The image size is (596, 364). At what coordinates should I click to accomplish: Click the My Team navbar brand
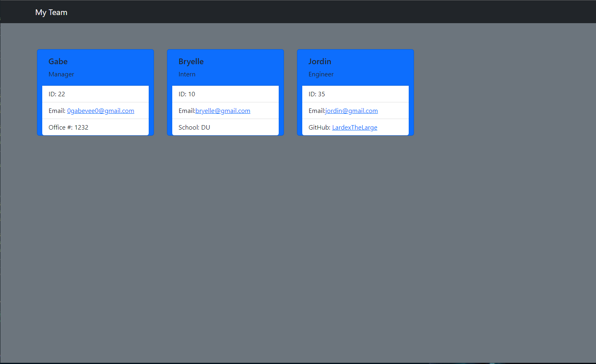click(x=51, y=12)
